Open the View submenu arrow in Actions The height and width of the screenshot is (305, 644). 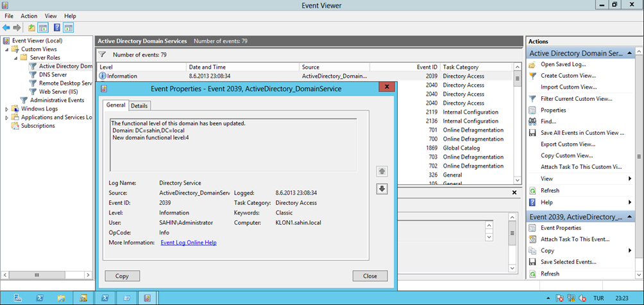coord(630,179)
